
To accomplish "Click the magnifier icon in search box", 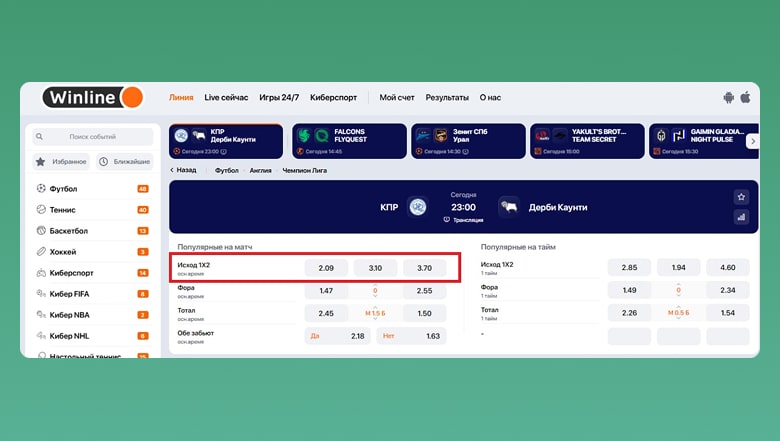I will click(x=40, y=136).
